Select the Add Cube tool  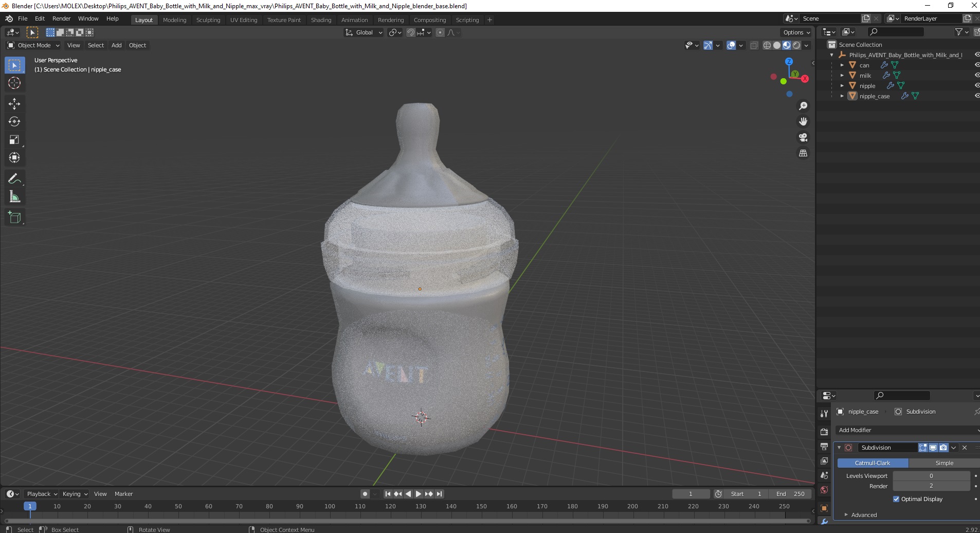point(14,218)
